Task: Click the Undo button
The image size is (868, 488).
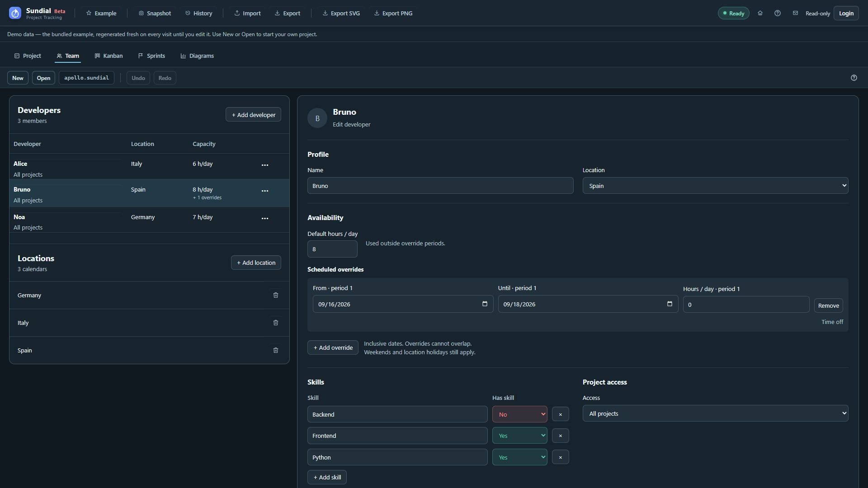Action: [138, 78]
